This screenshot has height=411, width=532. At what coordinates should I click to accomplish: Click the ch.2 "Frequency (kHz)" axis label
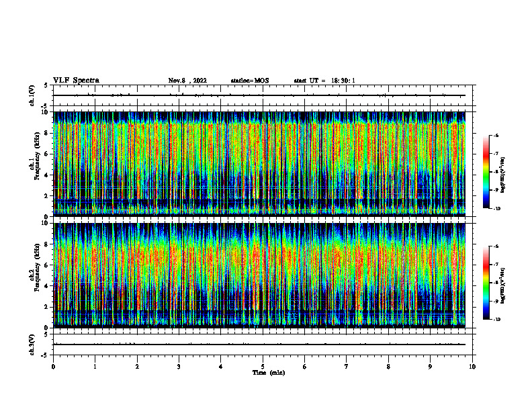(x=36, y=267)
